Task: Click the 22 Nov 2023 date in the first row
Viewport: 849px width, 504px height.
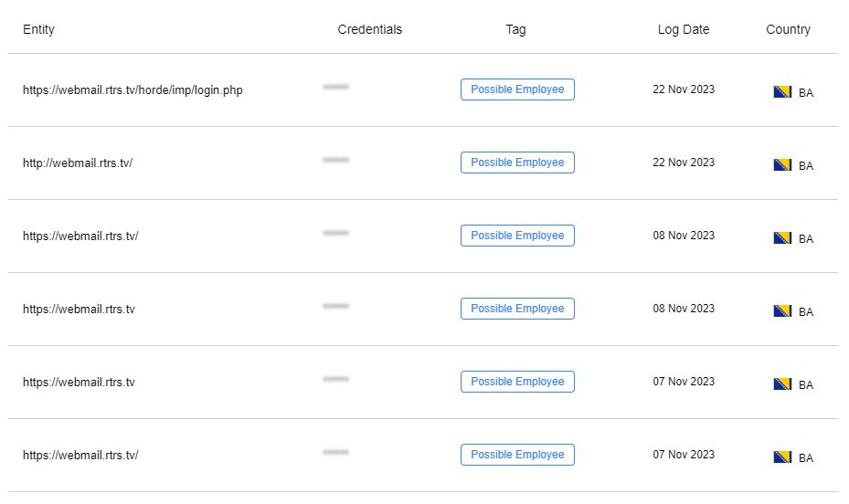Action: [684, 89]
